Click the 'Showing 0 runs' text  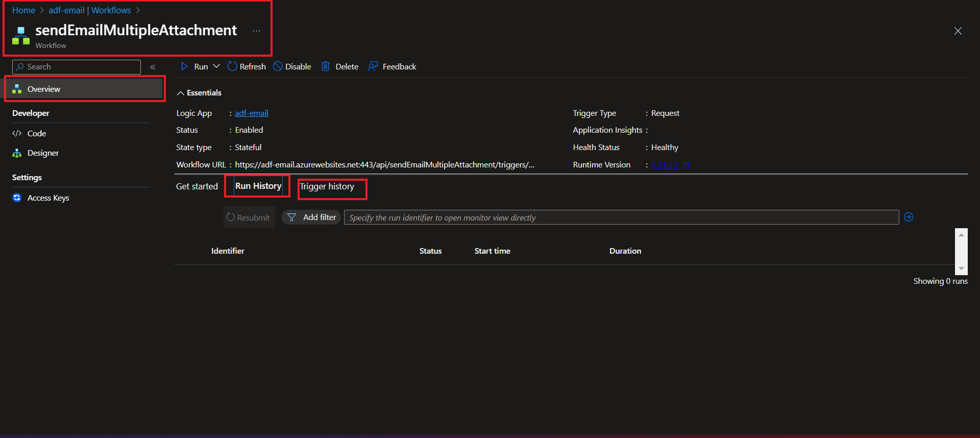click(x=941, y=281)
